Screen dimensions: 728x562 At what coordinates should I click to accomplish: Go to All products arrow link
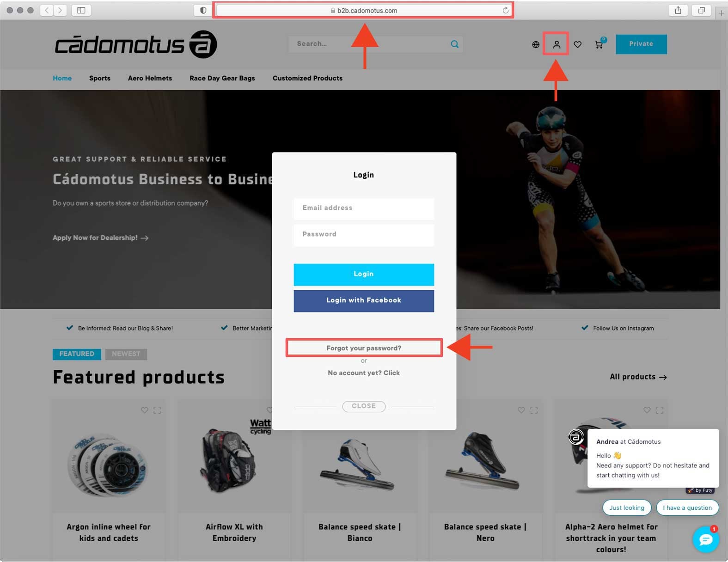coord(638,377)
